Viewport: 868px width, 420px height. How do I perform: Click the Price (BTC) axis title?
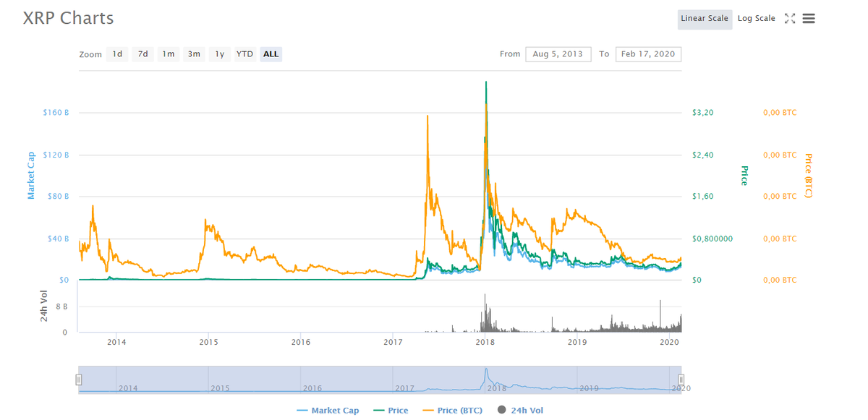click(x=808, y=176)
